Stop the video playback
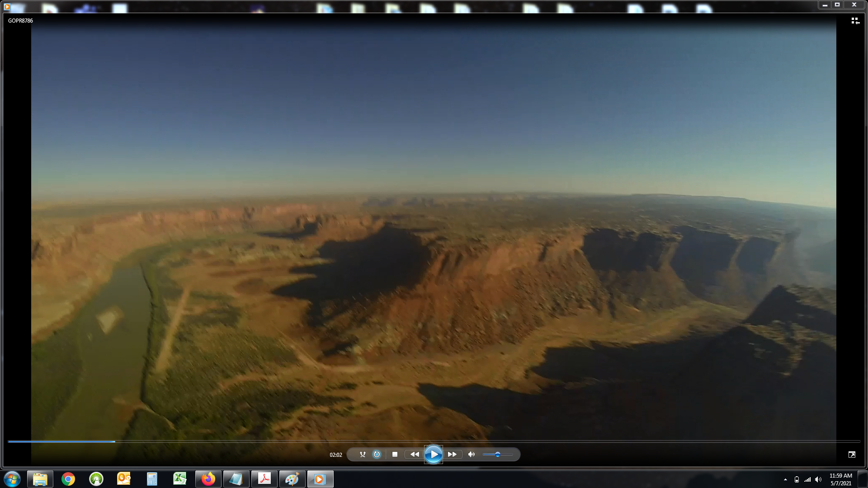Screen dimensions: 868x488 pyautogui.click(x=395, y=455)
